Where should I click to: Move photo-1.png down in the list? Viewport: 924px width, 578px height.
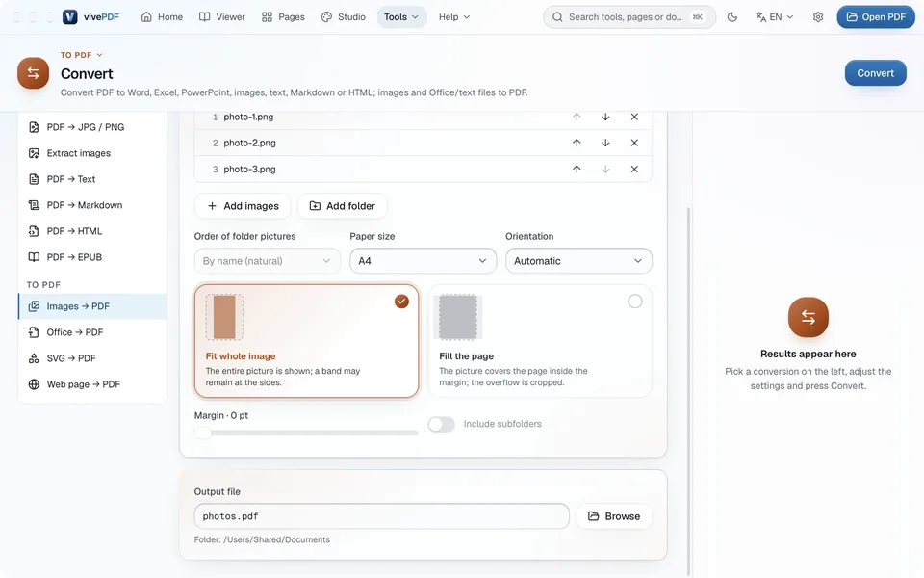pos(605,117)
